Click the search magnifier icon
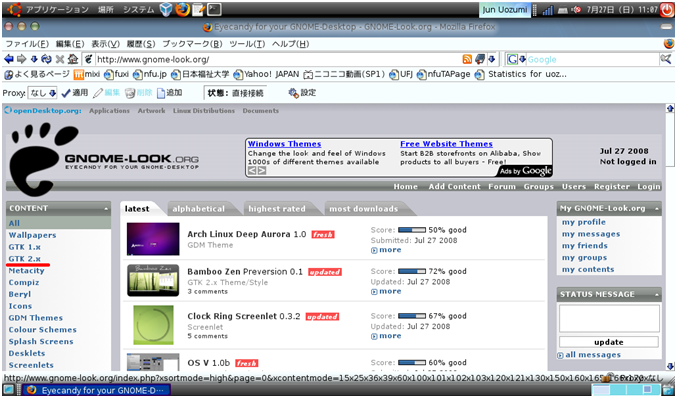Screen dimensions: 677x398 [x=666, y=59]
